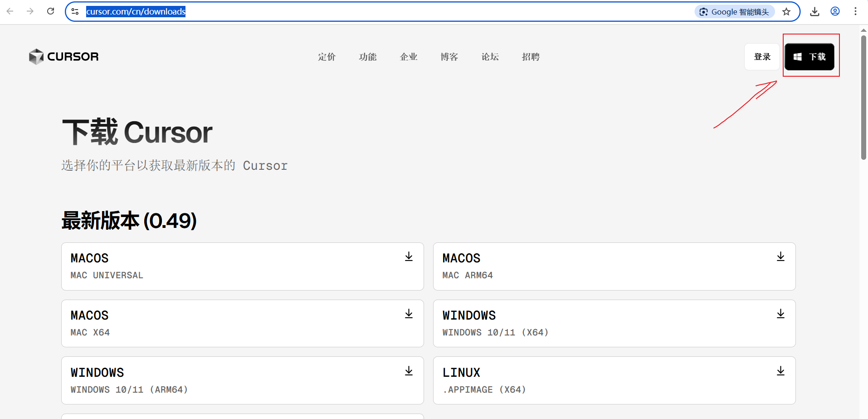Screen dimensions: 868x419
Task: Reload the page with refresh icon
Action: tap(51, 11)
